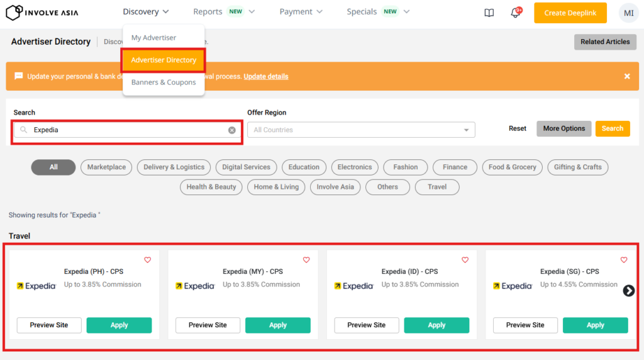Filter by Health & Beauty category
Viewport: 644px width, 360px height.
click(211, 187)
